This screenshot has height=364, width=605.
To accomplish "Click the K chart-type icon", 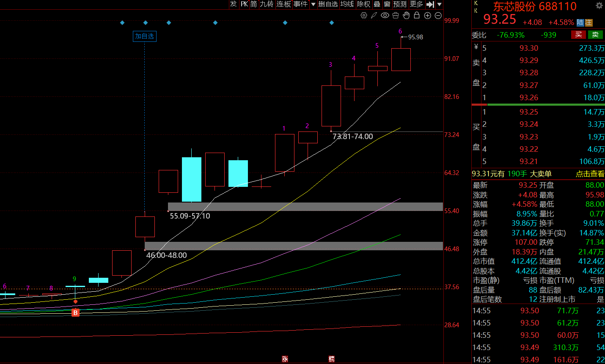I will pyautogui.click(x=476, y=3).
